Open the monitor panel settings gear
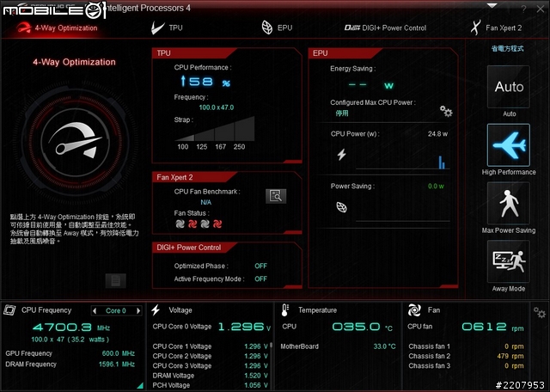Screen dimensions: 550x392 coord(539,312)
